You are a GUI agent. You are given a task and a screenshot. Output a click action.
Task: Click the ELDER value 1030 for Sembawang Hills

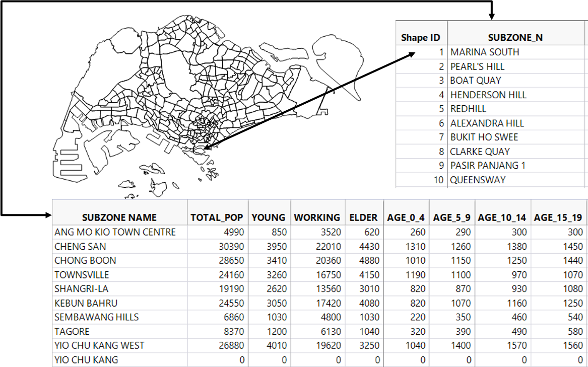(x=364, y=317)
